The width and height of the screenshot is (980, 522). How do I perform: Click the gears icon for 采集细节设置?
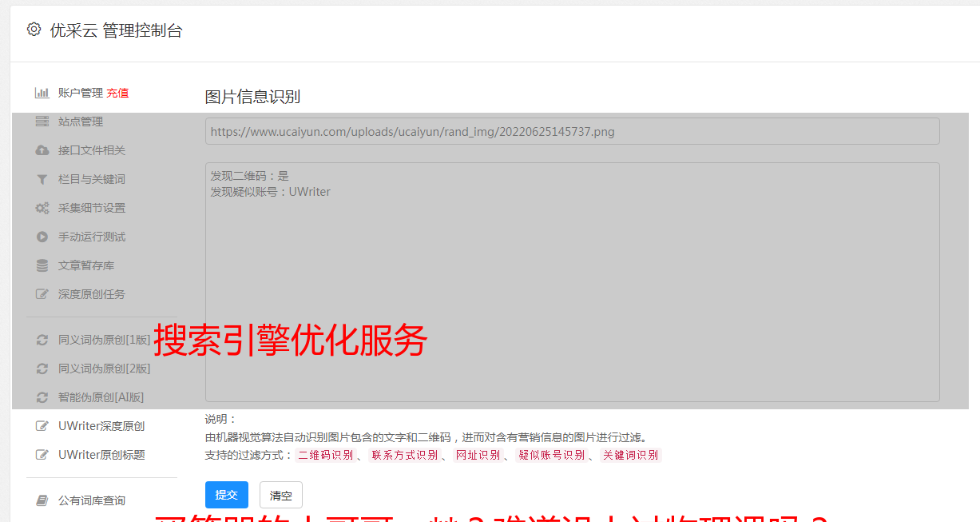(x=42, y=208)
